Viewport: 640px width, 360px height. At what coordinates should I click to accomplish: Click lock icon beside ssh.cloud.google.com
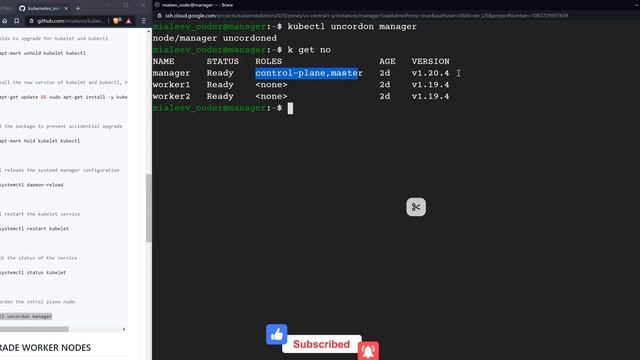pos(160,16)
